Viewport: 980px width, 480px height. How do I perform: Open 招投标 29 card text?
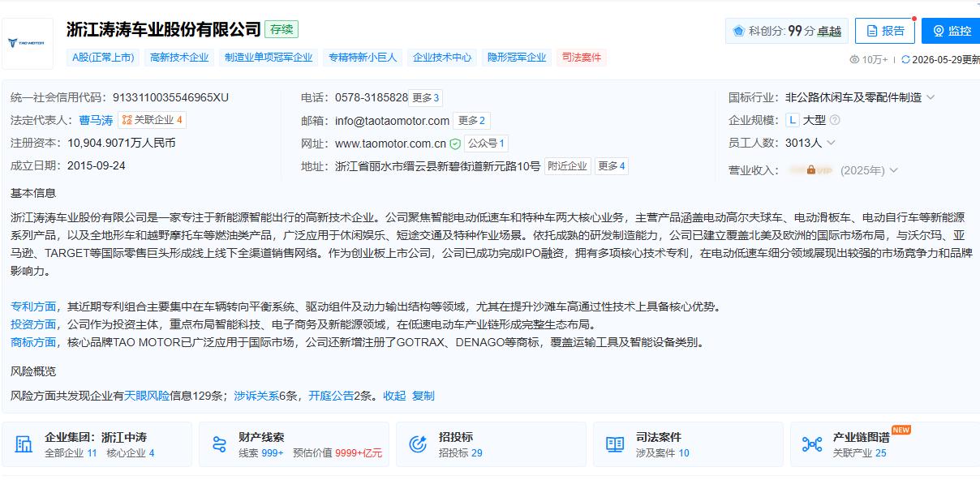coord(461,453)
